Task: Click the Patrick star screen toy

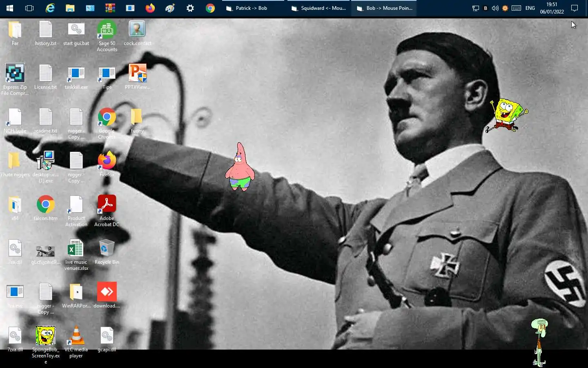Action: pyautogui.click(x=240, y=167)
